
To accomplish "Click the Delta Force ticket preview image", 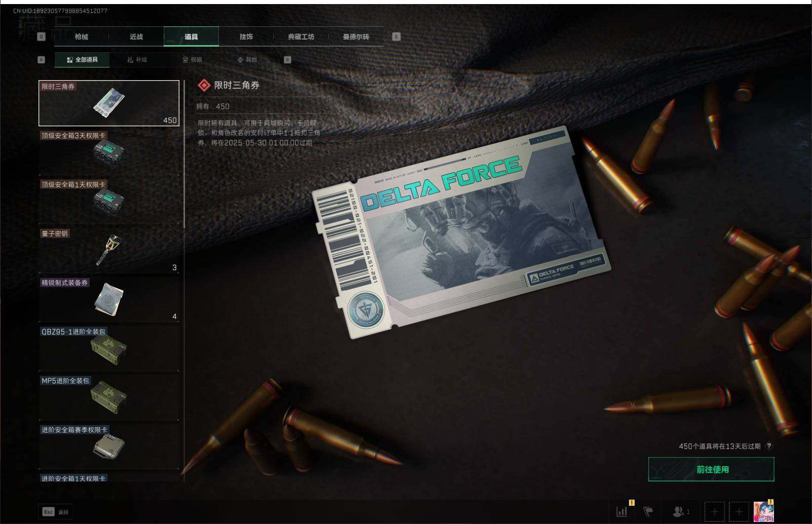I will coord(461,232).
